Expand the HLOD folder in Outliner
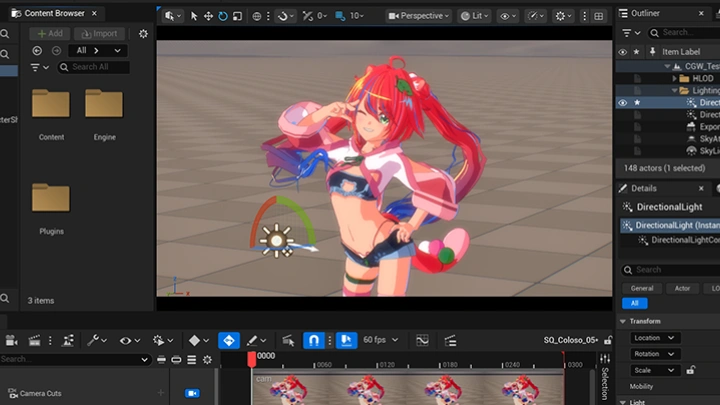 click(x=674, y=79)
